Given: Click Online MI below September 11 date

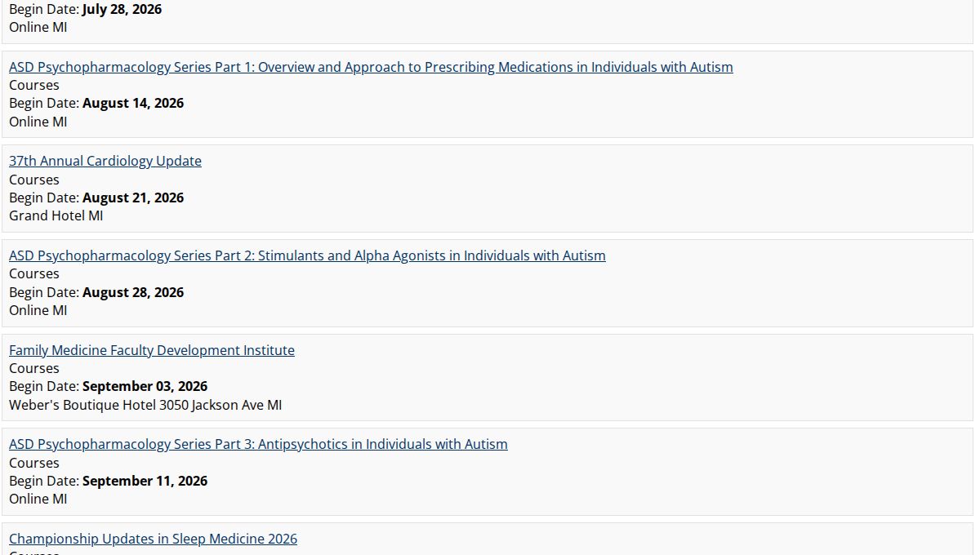Looking at the screenshot, I should [x=38, y=499].
